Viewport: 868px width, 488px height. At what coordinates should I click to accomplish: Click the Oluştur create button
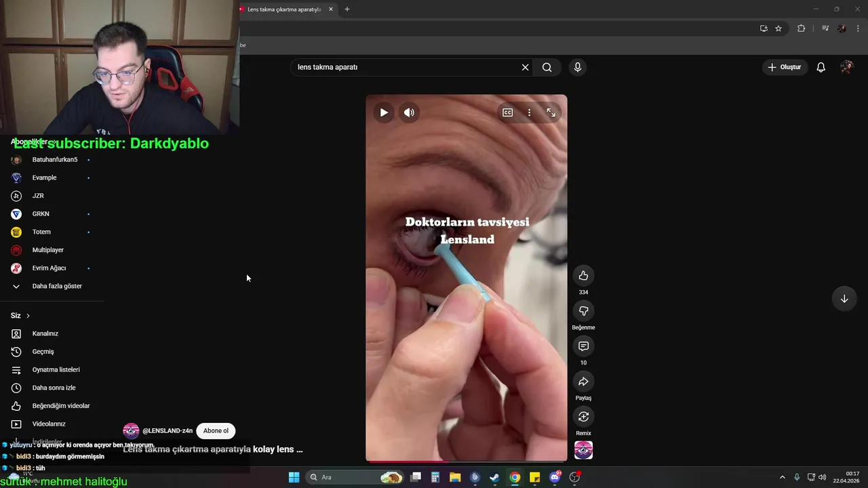[785, 67]
